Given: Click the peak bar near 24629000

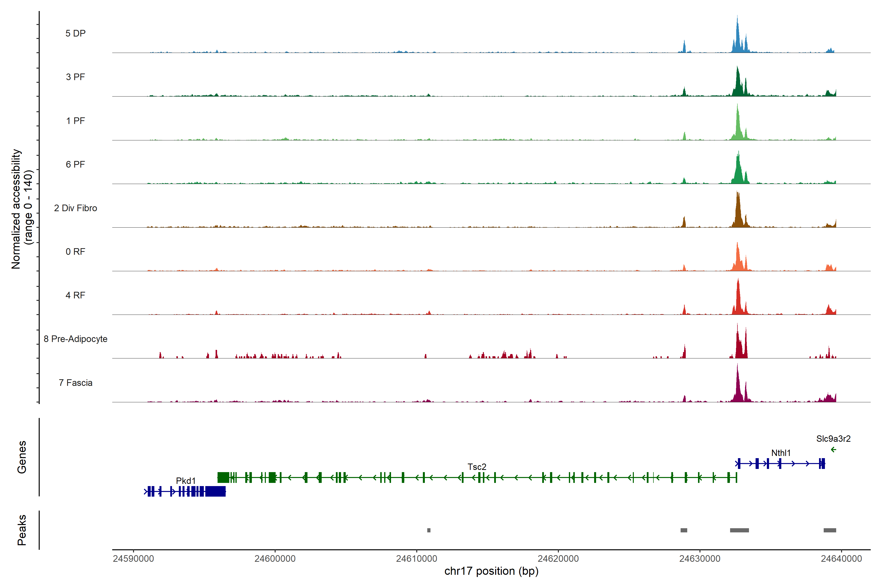Looking at the screenshot, I should click(x=684, y=530).
